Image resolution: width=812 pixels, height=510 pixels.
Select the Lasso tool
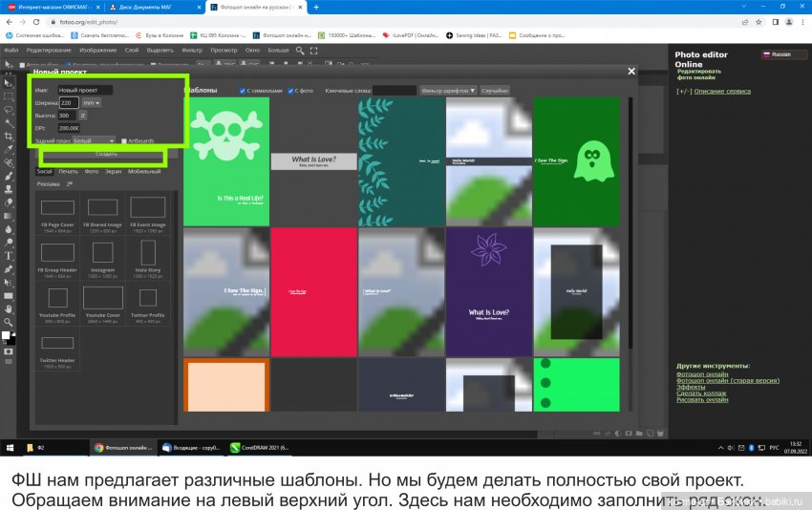[9, 110]
